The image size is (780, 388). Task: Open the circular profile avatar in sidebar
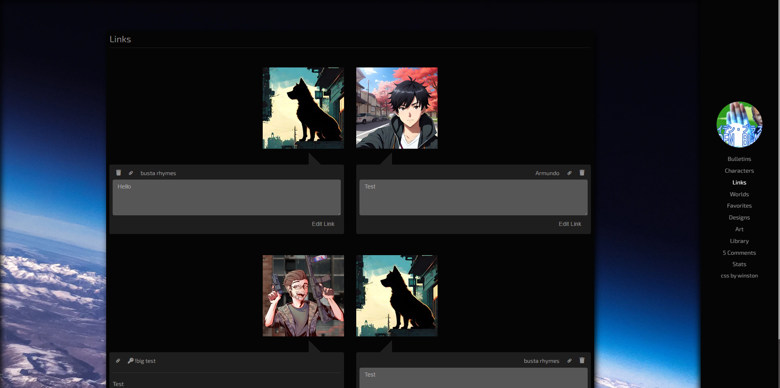739,124
